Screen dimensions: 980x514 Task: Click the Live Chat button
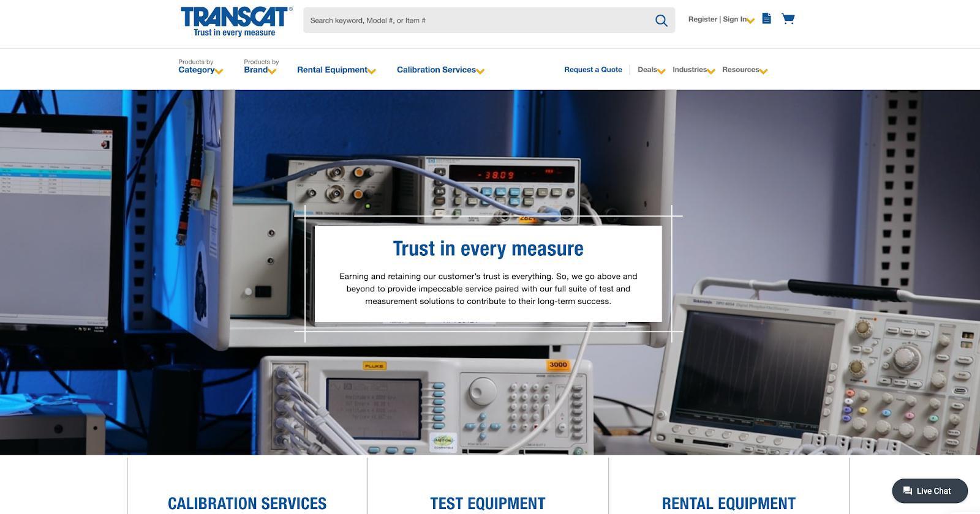930,491
